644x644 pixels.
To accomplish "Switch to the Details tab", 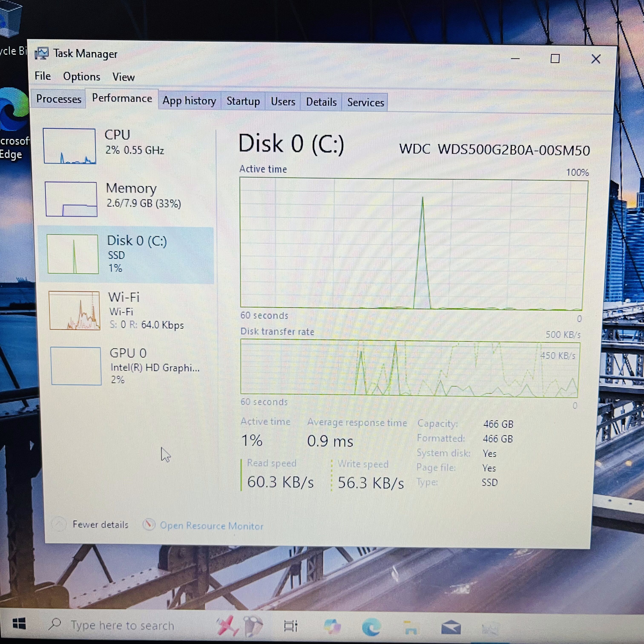I will click(321, 102).
